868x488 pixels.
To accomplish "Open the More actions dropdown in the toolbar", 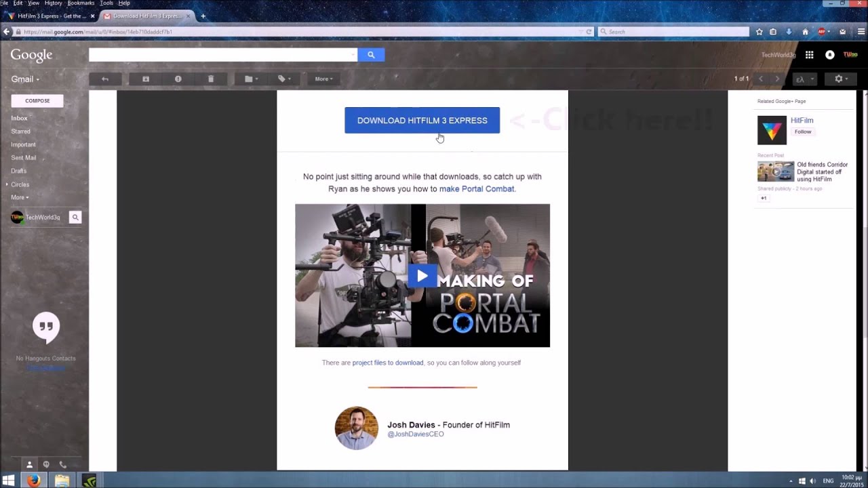I will click(323, 79).
